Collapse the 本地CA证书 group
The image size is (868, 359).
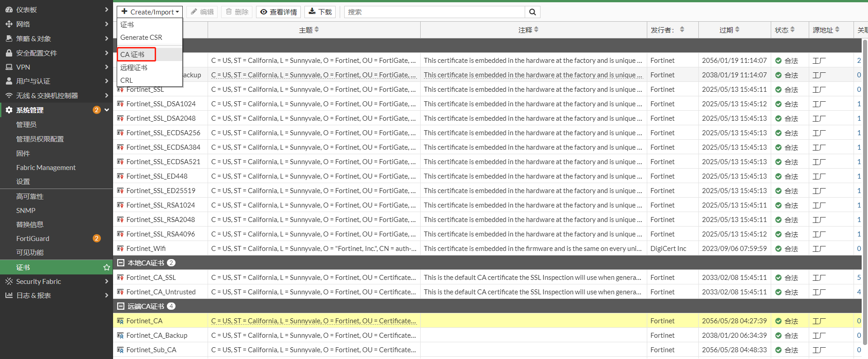121,263
